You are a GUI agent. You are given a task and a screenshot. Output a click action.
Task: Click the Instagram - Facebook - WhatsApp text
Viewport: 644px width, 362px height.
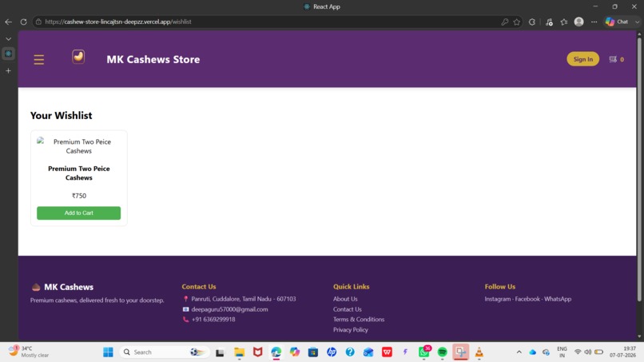click(528, 299)
